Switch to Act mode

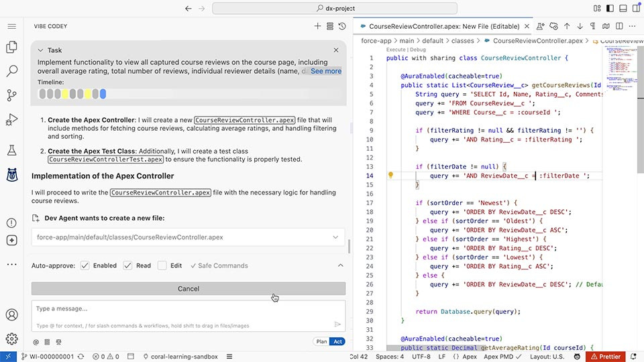click(x=337, y=341)
